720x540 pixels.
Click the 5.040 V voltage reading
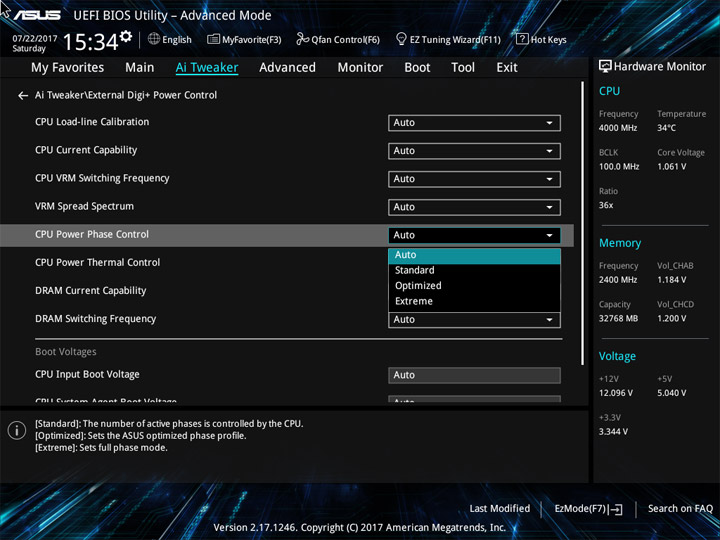672,393
